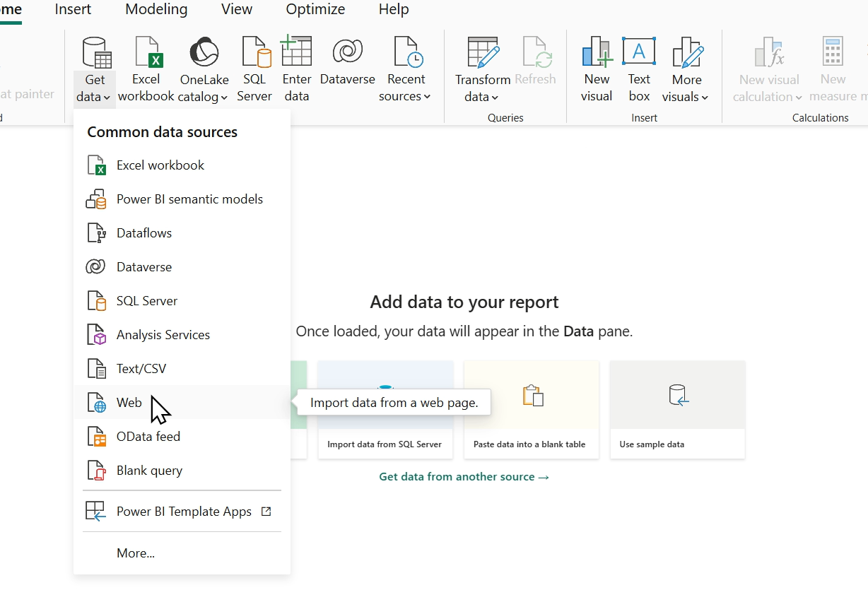This screenshot has width=868, height=614.
Task: Select the Text/CSV data source
Action: [141, 368]
